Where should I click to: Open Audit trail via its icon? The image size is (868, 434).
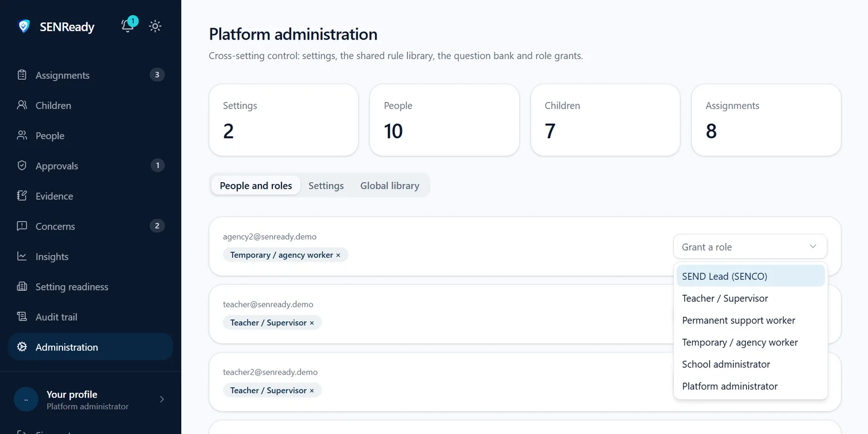pos(22,316)
